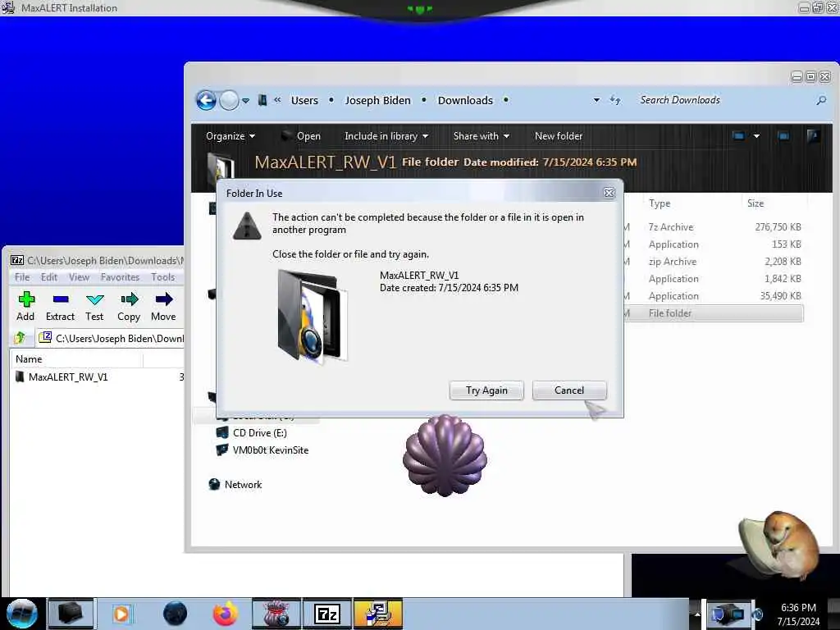Image resolution: width=840 pixels, height=630 pixels.
Task: Cancel the Folder In Use dialog
Action: pos(569,390)
